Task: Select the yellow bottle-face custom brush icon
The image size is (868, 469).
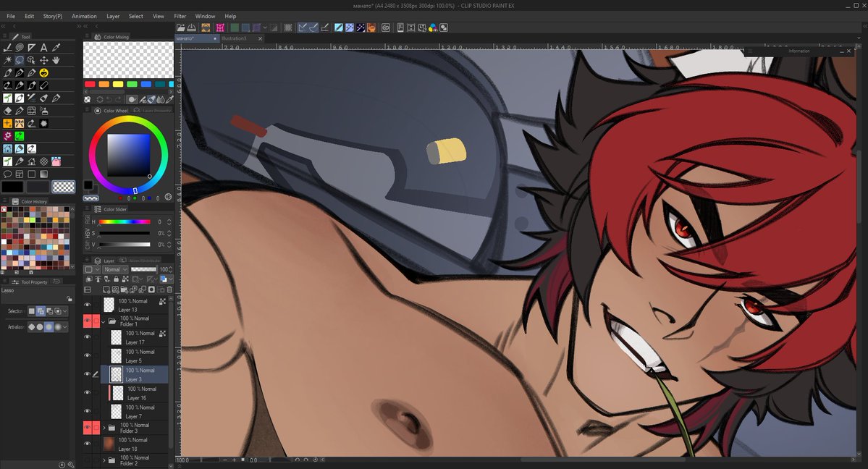Action: point(43,73)
